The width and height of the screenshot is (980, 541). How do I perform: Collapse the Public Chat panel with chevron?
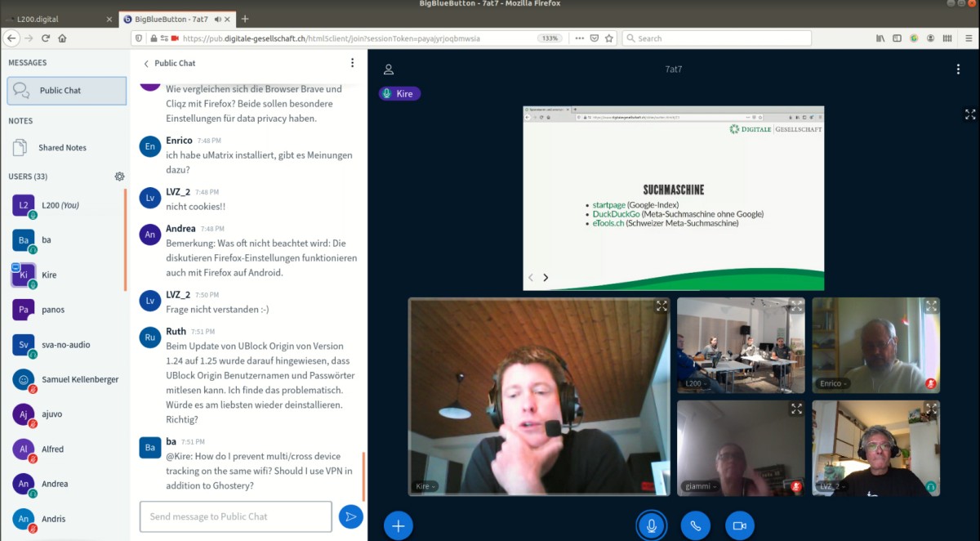tap(146, 64)
